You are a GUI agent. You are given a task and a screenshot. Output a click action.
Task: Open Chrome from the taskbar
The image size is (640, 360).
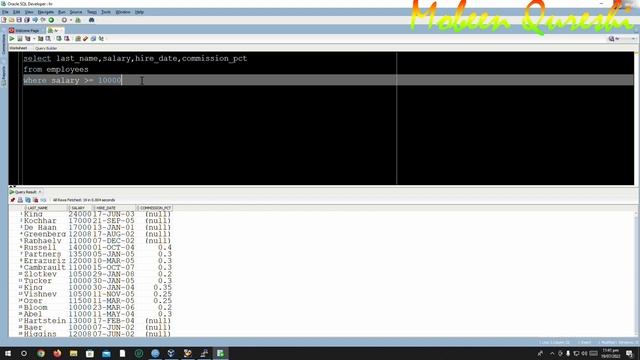click(x=41, y=353)
